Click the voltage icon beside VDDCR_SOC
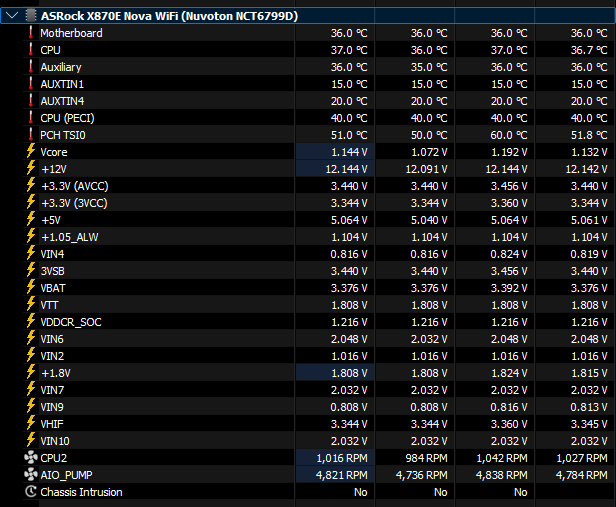Screen dimensions: 616x507 [x=30, y=322]
